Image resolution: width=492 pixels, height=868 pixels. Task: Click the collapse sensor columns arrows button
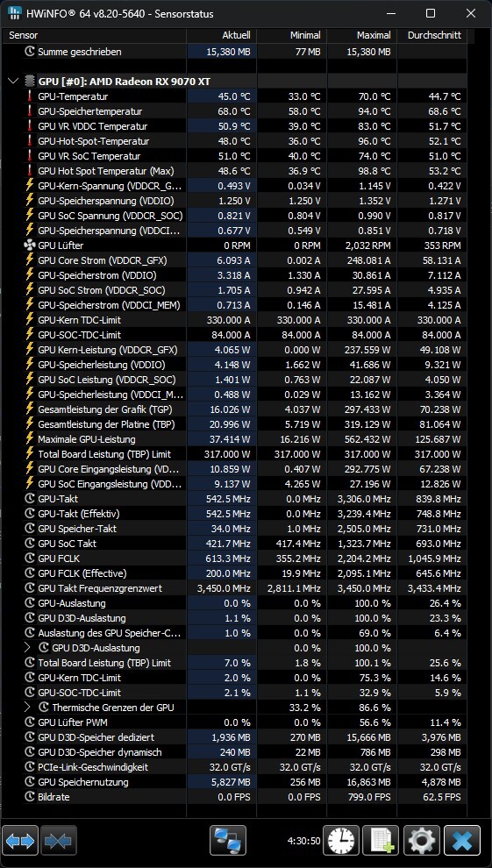[x=59, y=841]
